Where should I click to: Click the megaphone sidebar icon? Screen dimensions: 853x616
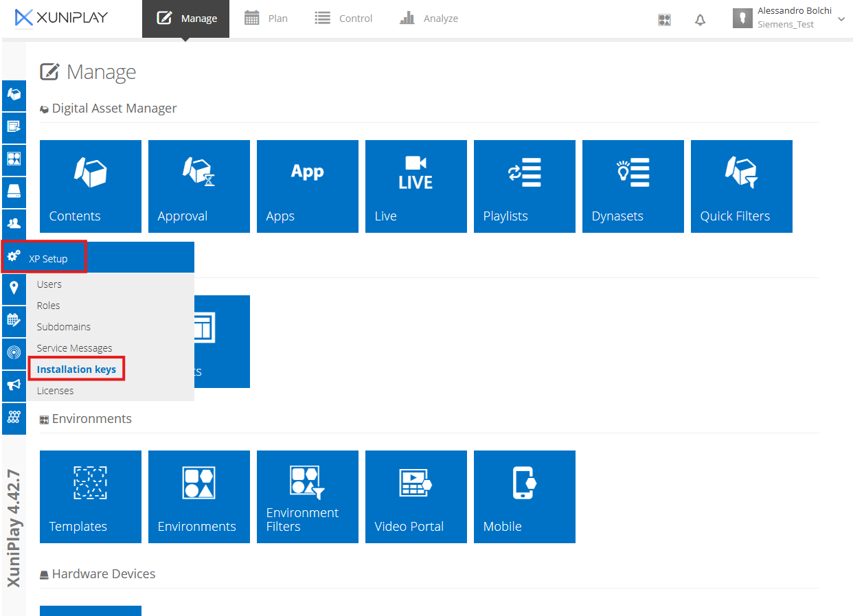(14, 385)
